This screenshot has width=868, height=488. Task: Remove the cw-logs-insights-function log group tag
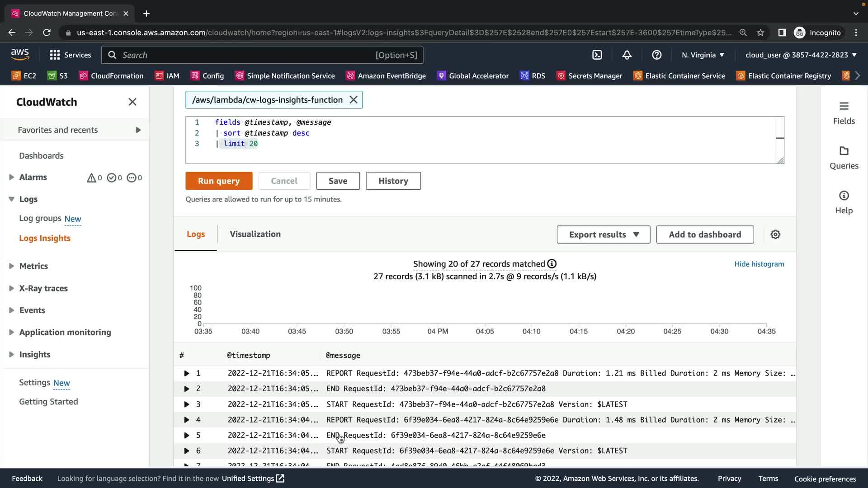[354, 100]
